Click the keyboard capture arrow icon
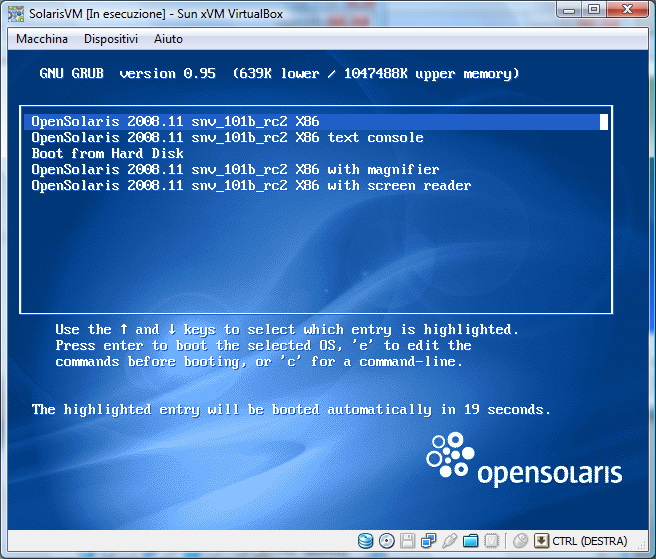Viewport: 656px width, 559px height. click(541, 541)
